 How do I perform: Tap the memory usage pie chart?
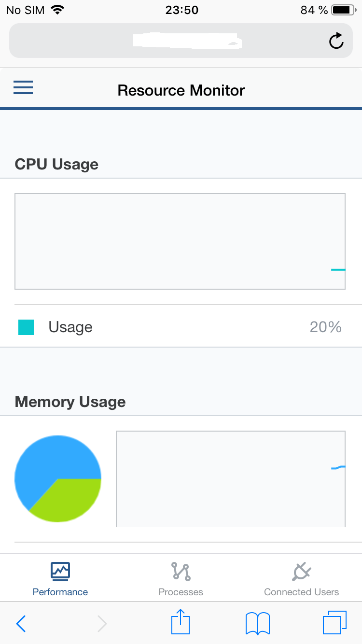(58, 478)
